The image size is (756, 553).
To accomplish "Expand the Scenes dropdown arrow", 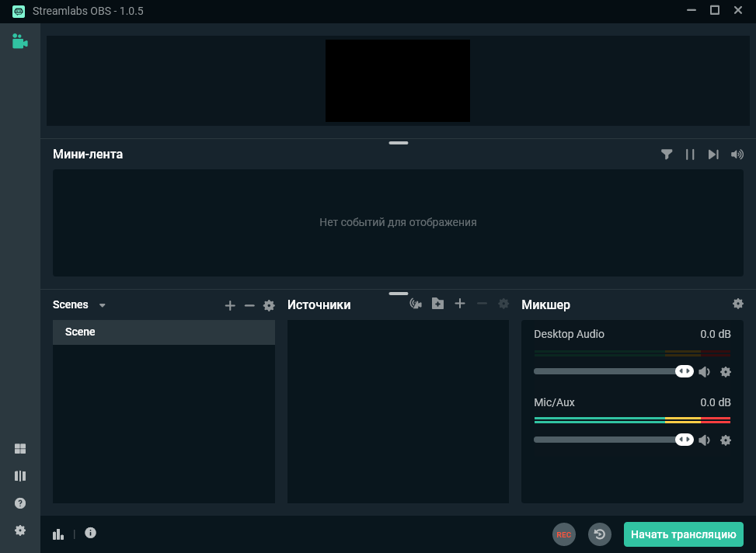I will (x=102, y=304).
